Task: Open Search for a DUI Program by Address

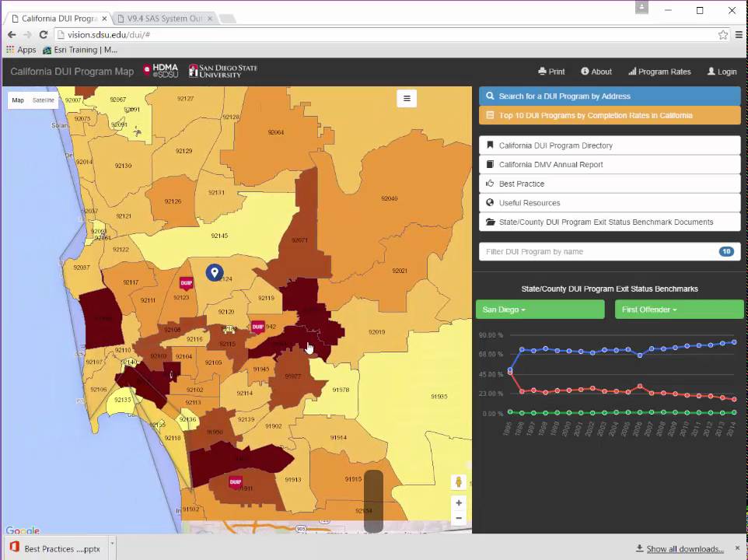Action: [x=610, y=96]
